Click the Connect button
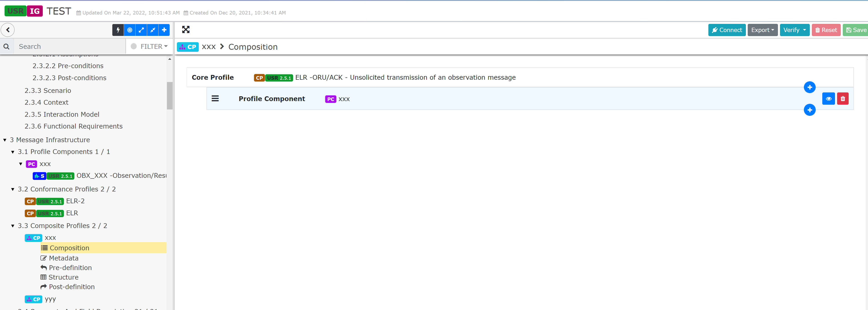Screen dimensions: 868x310 [x=727, y=30]
